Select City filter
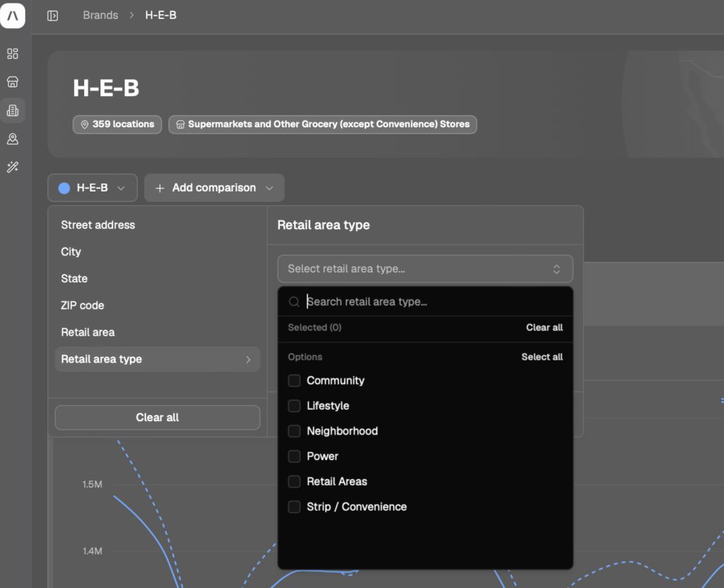724x588 pixels. click(71, 252)
